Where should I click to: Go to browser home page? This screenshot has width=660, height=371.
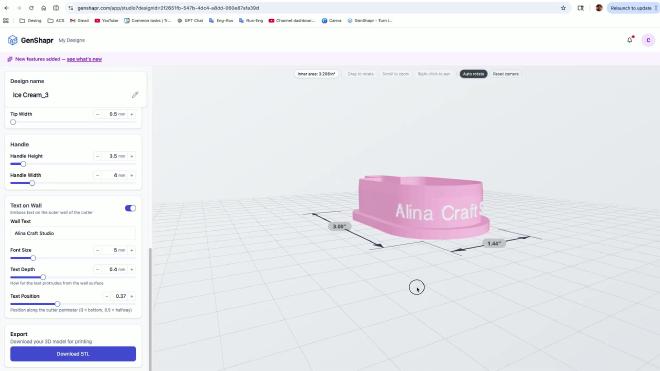[43, 8]
